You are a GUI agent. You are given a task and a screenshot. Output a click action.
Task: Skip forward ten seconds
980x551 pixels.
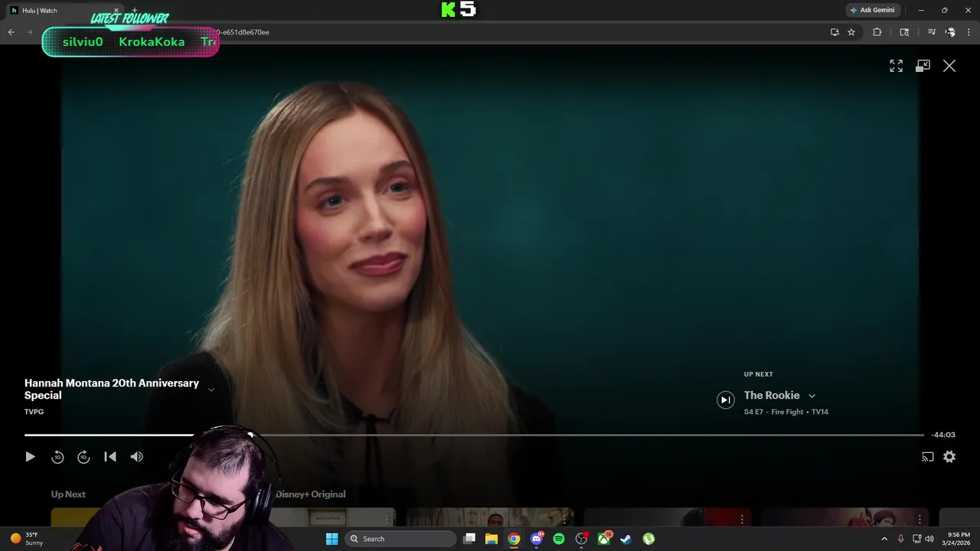tap(83, 457)
